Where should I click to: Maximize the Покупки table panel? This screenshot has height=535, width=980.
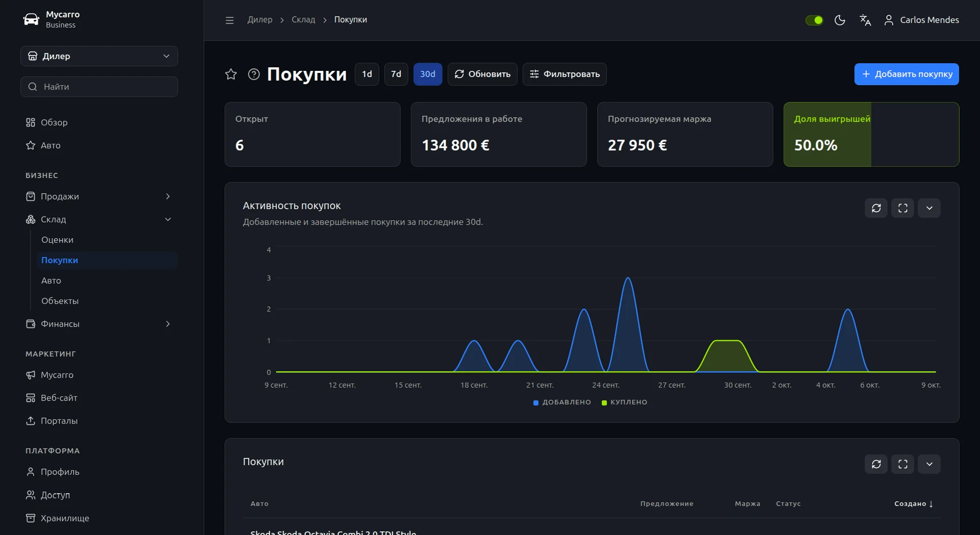(902, 464)
